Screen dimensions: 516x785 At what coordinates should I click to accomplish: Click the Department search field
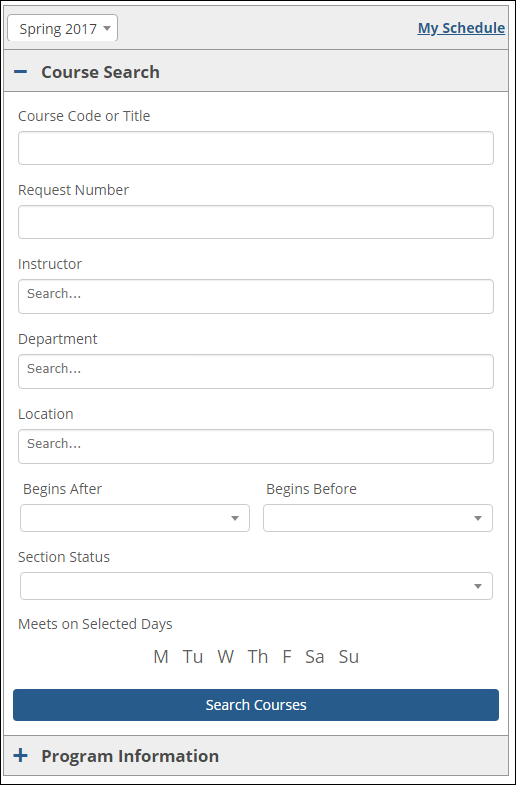(256, 371)
